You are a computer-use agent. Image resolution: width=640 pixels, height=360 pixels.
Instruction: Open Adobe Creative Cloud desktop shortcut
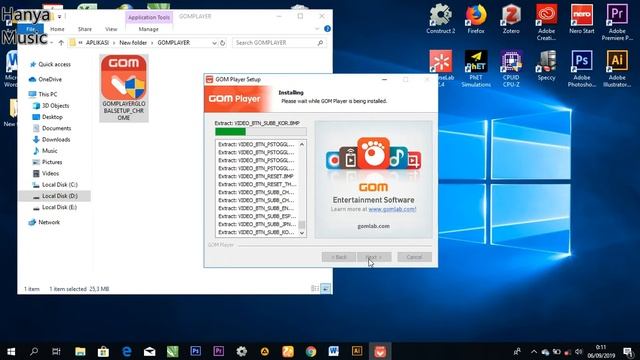[x=547, y=22]
